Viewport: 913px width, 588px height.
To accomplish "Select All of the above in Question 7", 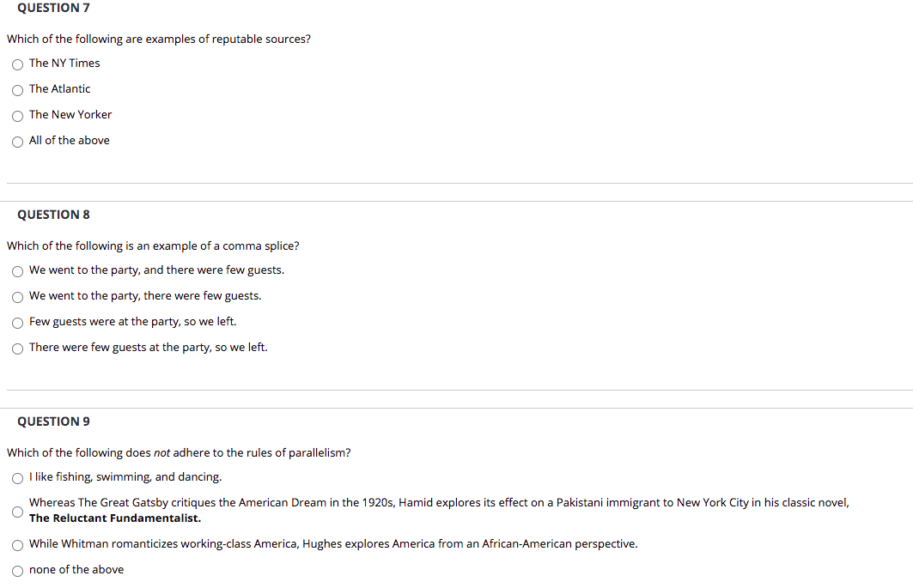I will tap(17, 142).
